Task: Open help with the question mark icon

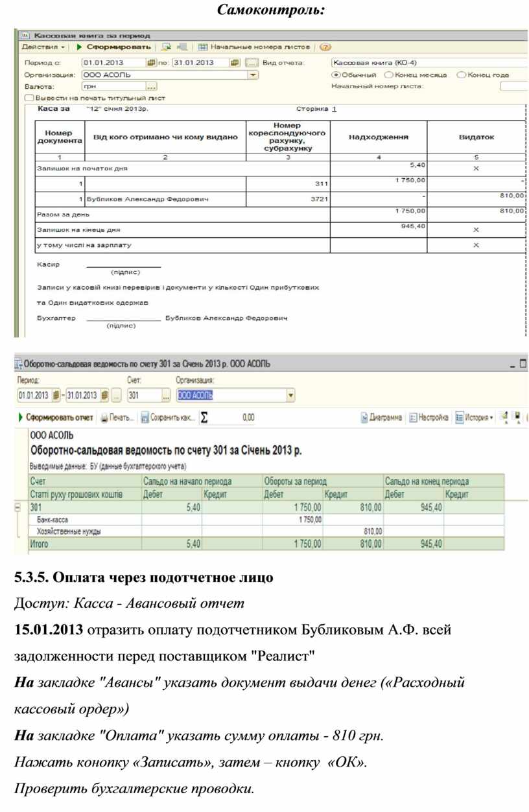Action: [325, 47]
